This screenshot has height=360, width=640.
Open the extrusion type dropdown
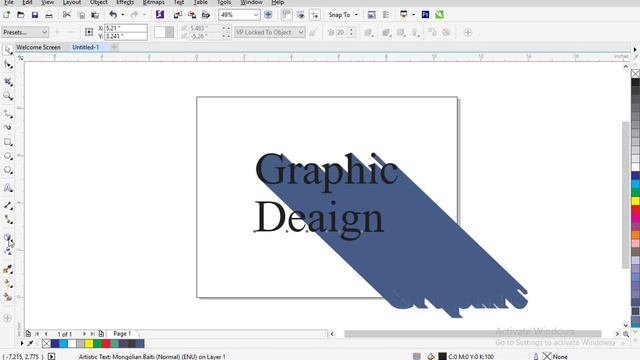(x=164, y=32)
